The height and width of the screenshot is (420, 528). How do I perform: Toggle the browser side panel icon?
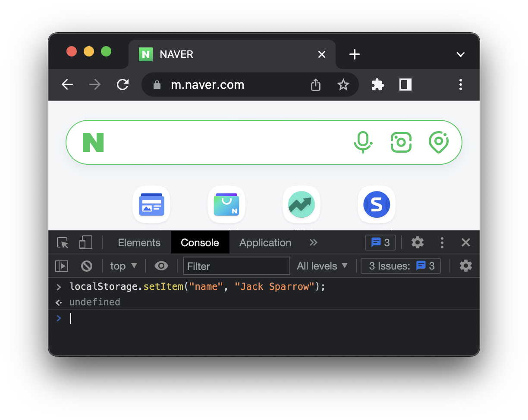pyautogui.click(x=405, y=85)
